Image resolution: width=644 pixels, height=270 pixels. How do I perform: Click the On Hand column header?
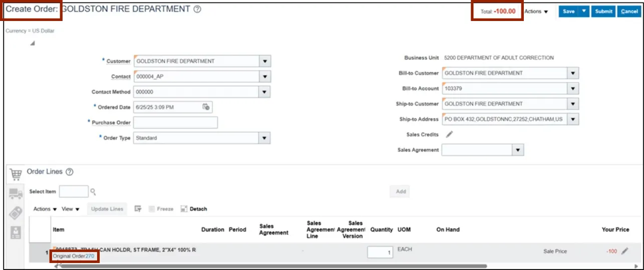coord(448,229)
